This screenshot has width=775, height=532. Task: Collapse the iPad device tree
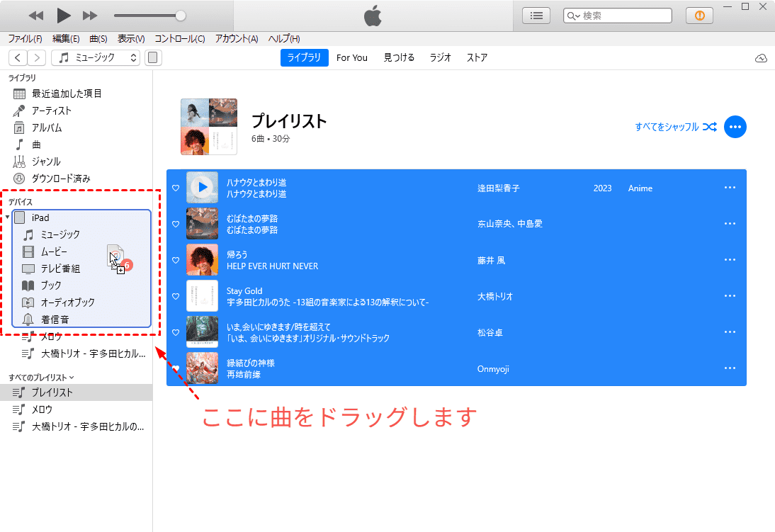[x=8, y=217]
